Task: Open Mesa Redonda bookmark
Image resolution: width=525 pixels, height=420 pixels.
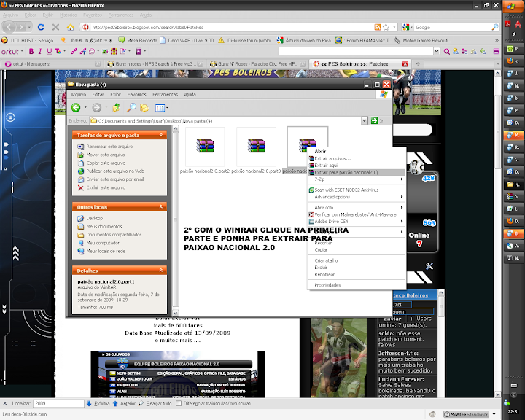Action: 138,41
